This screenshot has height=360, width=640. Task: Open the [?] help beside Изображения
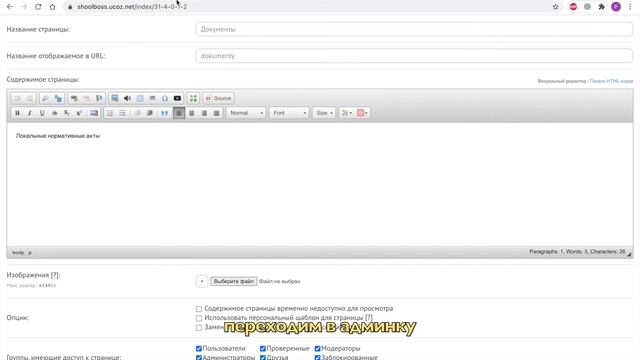[55, 275]
